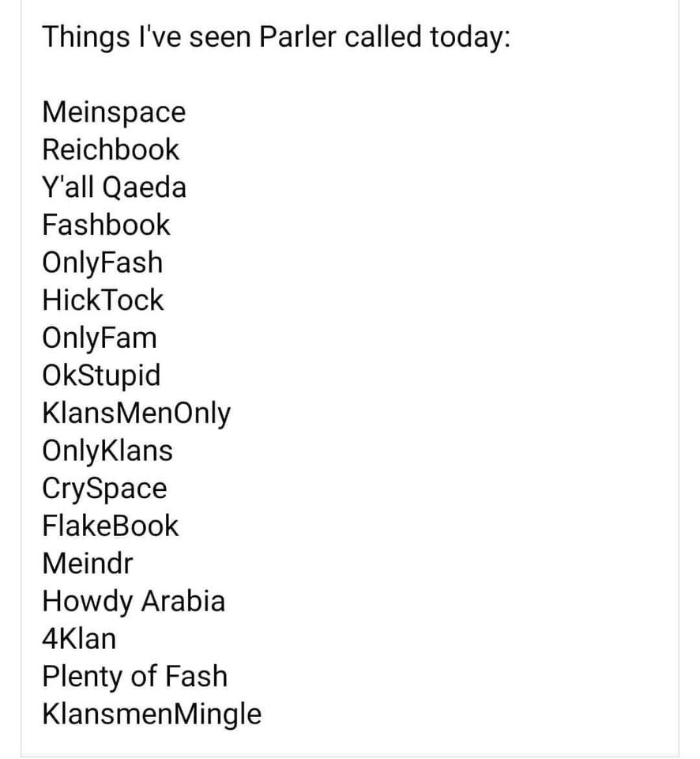Select the Reichbook line
700x759 pixels.
(x=111, y=149)
